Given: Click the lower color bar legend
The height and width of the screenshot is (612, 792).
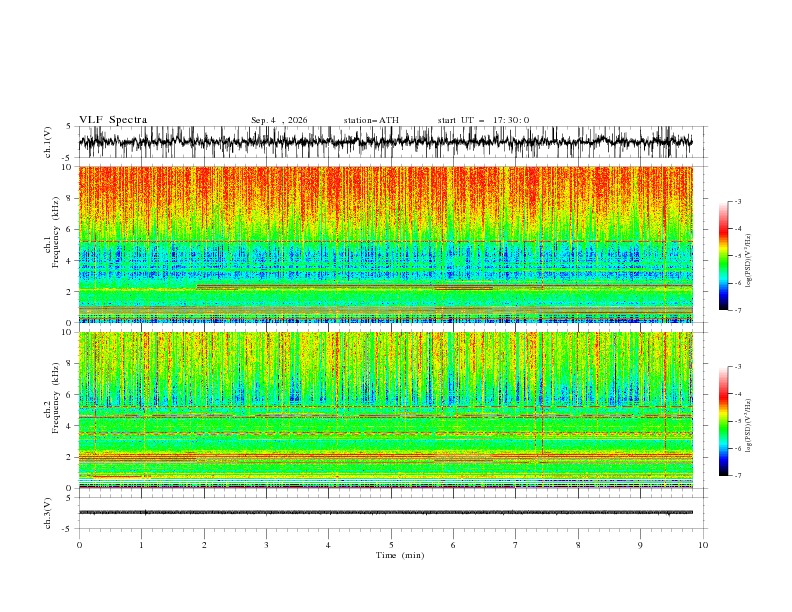Looking at the screenshot, I should (724, 421).
